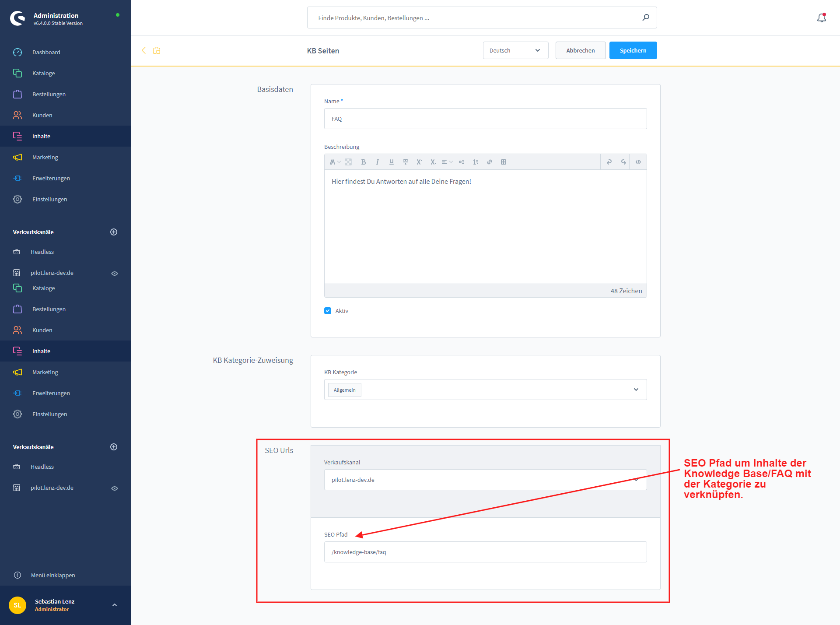This screenshot has height=625, width=840.
Task: Click the Speichern button
Action: tap(633, 50)
